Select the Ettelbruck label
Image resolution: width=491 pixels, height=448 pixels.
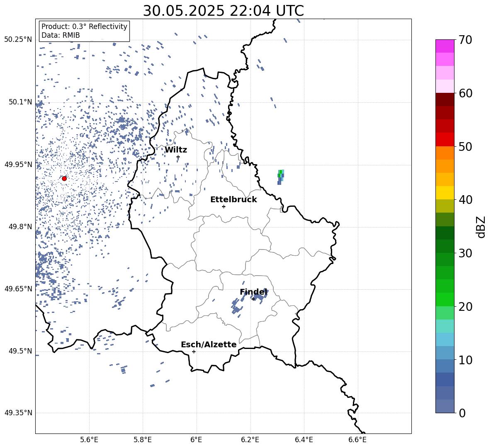[233, 200]
